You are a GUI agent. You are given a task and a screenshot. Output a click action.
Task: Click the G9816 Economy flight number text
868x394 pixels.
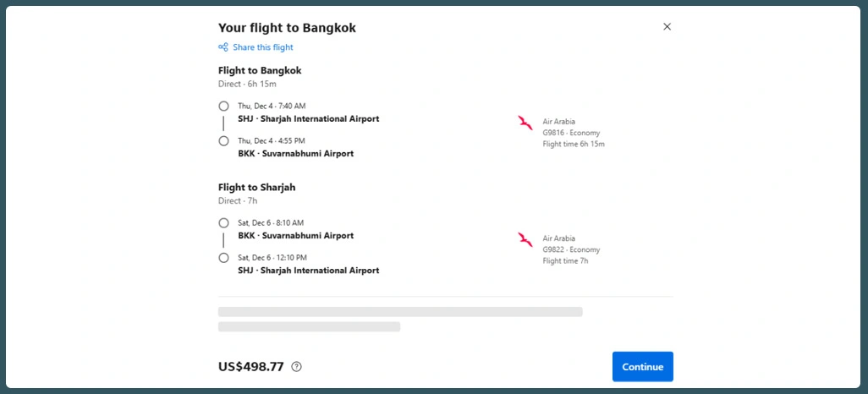[x=571, y=133]
